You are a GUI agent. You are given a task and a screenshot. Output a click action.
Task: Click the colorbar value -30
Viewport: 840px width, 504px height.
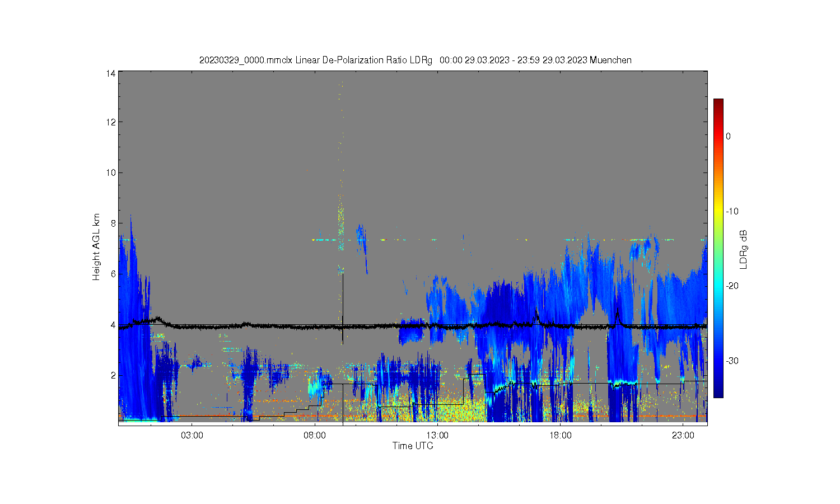pos(732,361)
